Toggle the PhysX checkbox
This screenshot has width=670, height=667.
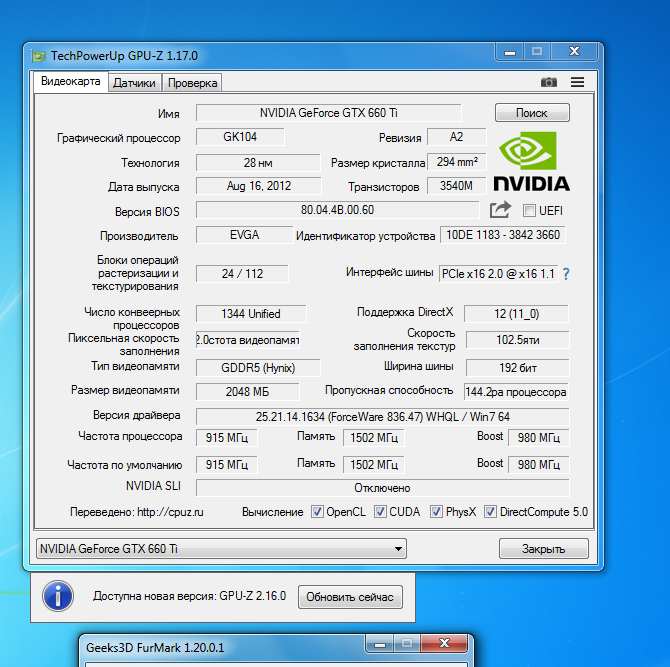pos(436,512)
